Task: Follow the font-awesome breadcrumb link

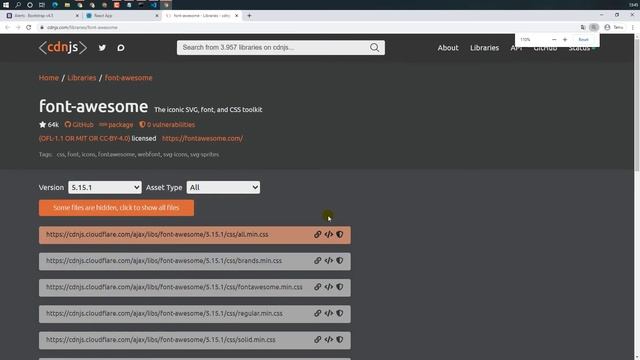Action: (128, 78)
